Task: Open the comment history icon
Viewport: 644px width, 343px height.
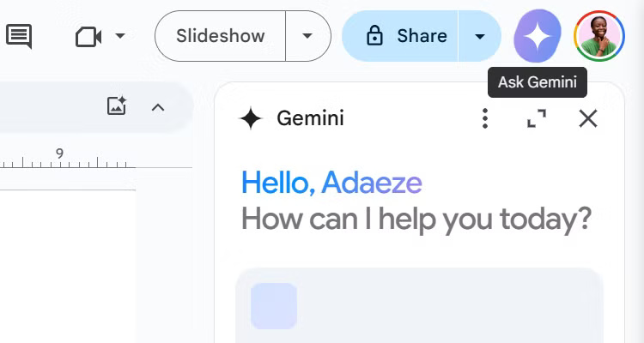Action: [18, 36]
